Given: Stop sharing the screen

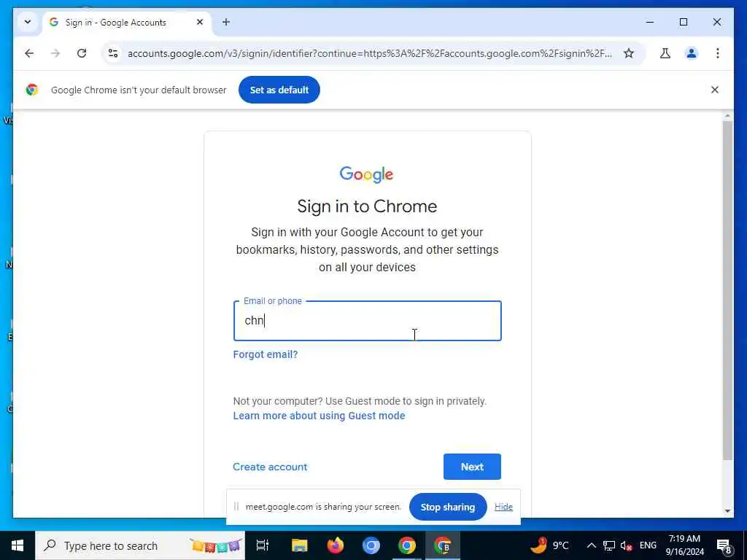Looking at the screenshot, I should 448,507.
